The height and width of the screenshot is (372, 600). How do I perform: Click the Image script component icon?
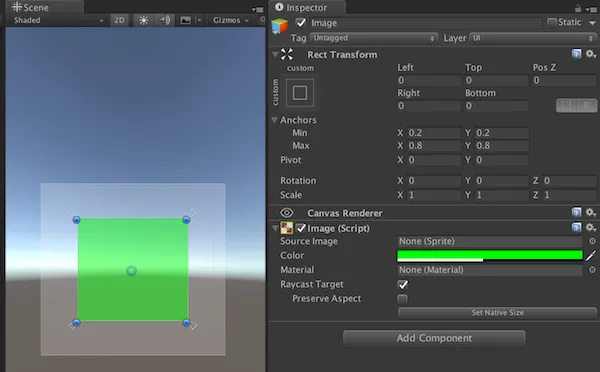[x=287, y=228]
